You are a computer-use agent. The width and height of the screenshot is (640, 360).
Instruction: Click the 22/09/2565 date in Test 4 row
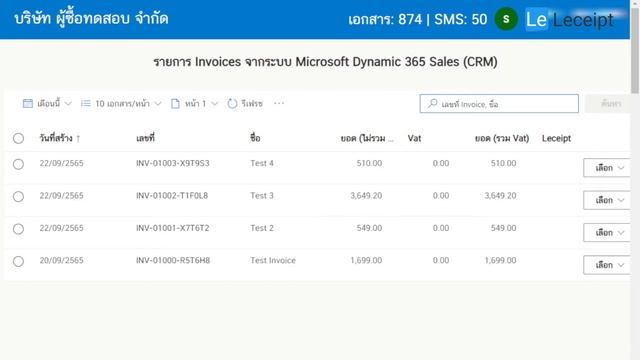(x=61, y=163)
